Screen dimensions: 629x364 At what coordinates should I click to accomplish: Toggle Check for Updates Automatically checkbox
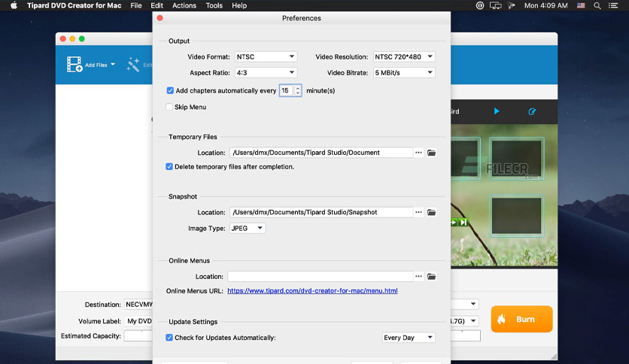(x=169, y=338)
